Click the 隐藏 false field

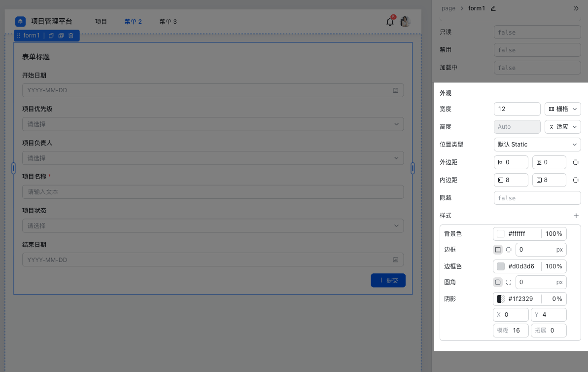point(537,198)
